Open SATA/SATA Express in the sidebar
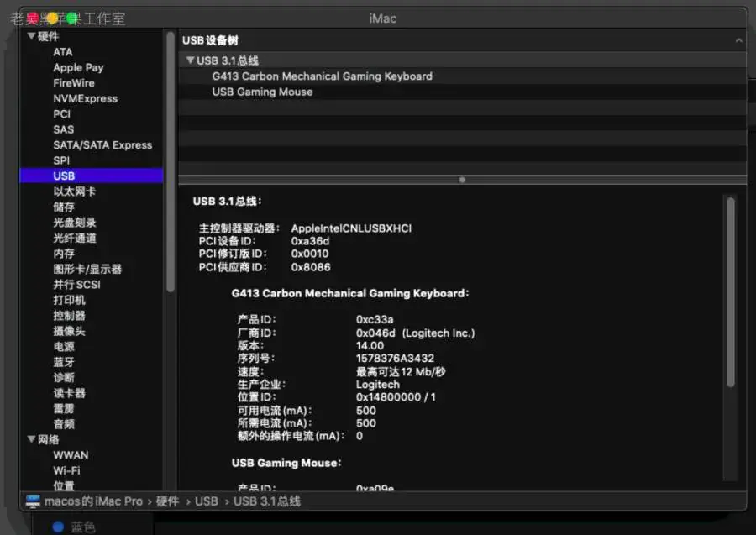Viewport: 756px width, 535px height. click(102, 145)
